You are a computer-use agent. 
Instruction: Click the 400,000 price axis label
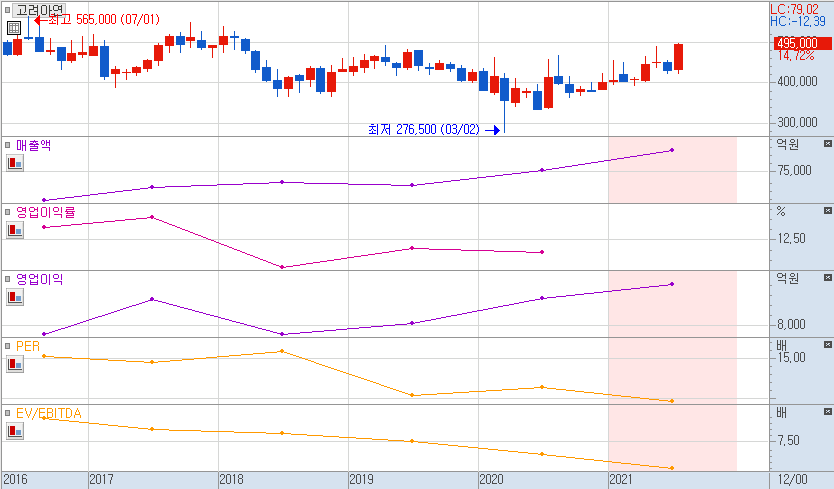point(797,81)
